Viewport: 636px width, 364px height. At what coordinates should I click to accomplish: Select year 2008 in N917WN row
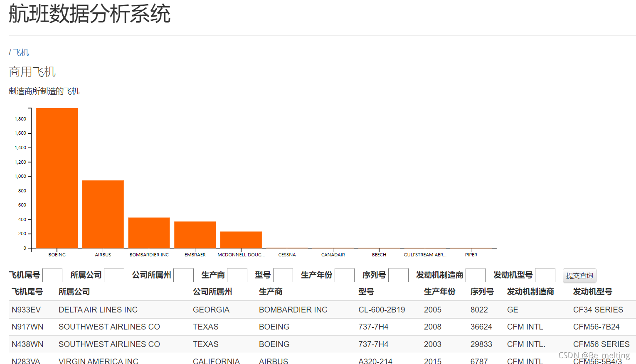[433, 327]
